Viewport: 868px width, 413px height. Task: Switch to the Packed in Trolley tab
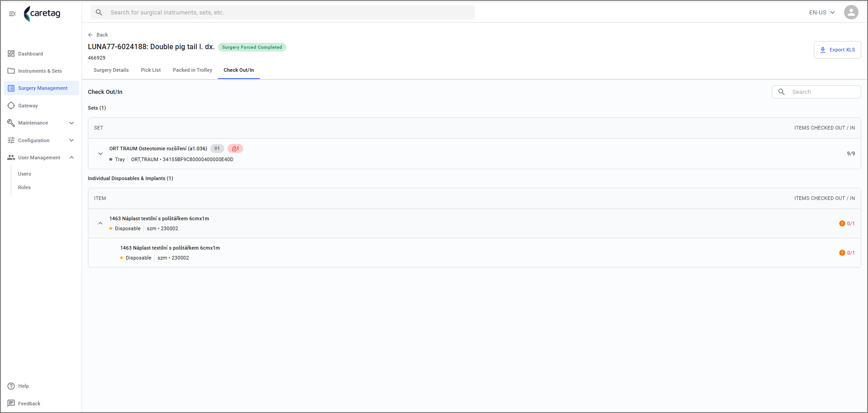(192, 70)
